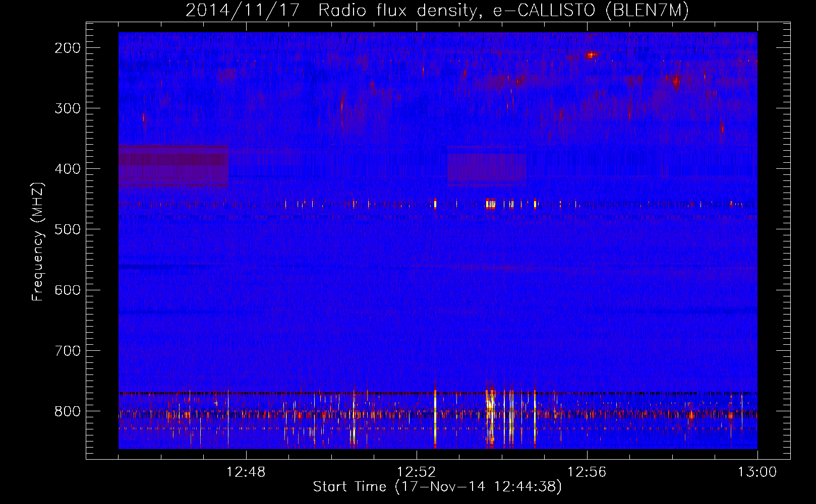Click the 'Start Time (17-Nov-14 12:44:38)' label

[x=437, y=487]
